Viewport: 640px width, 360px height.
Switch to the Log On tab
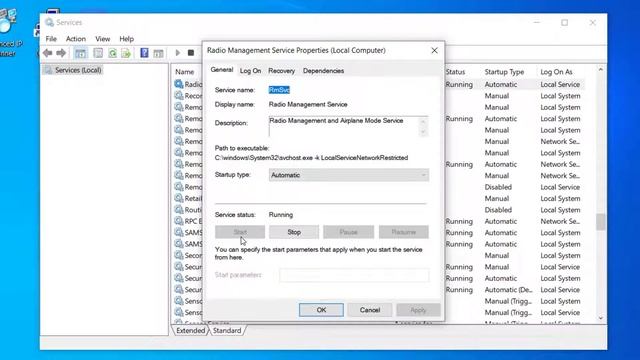coord(250,71)
